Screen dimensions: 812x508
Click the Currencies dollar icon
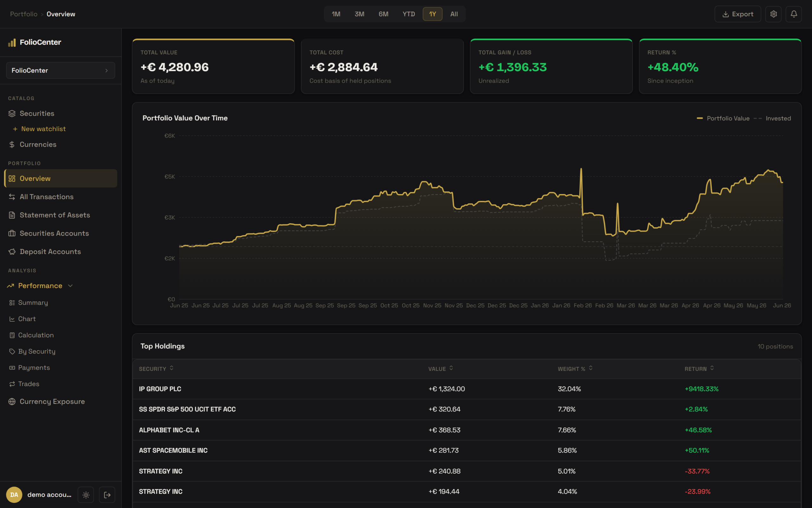point(12,144)
